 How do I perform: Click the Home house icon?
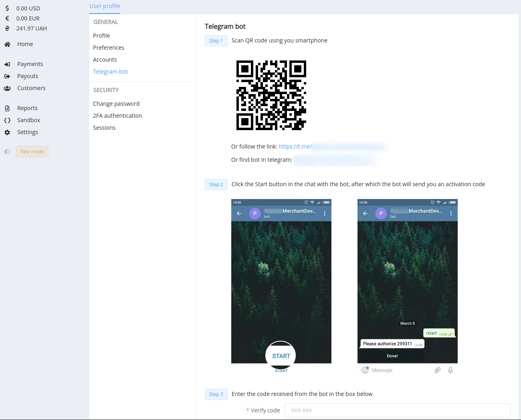pos(7,44)
